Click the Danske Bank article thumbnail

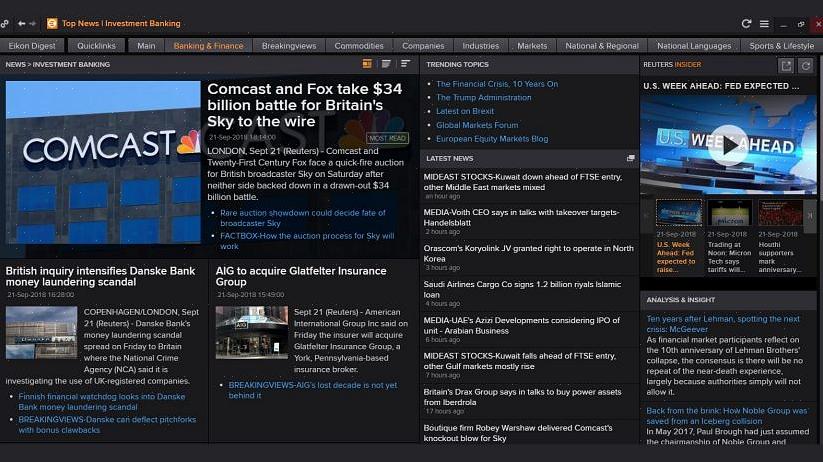point(41,332)
